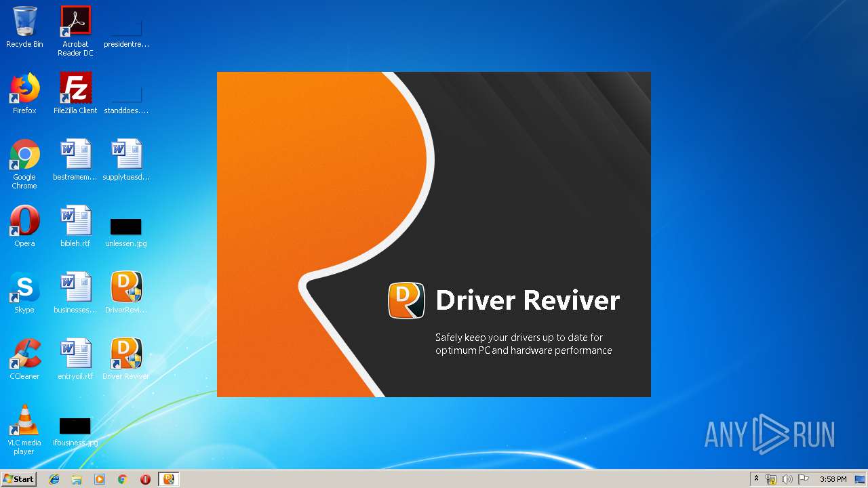
Task: Show hidden system tray icons
Action: [x=756, y=479]
